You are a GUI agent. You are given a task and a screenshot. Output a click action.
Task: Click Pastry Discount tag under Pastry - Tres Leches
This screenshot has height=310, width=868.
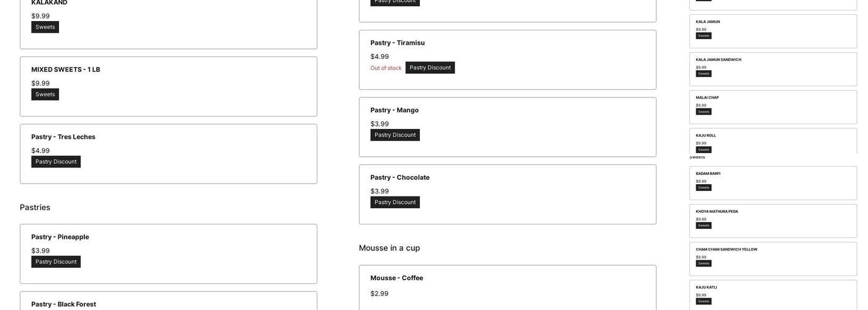coord(56,162)
